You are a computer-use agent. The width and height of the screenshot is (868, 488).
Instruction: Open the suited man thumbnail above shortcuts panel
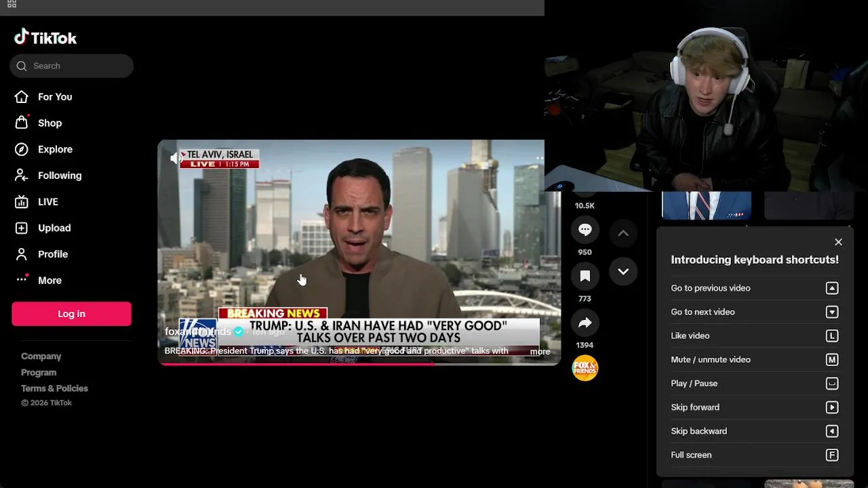point(706,205)
